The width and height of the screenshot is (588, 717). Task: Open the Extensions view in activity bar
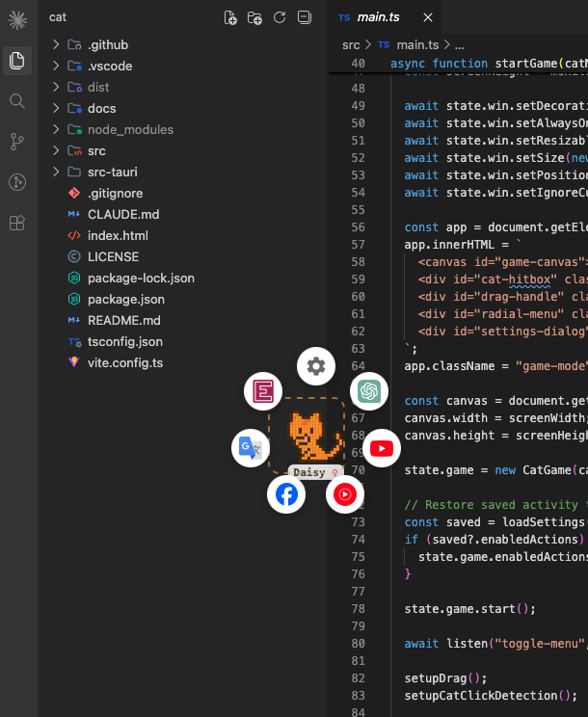click(17, 223)
